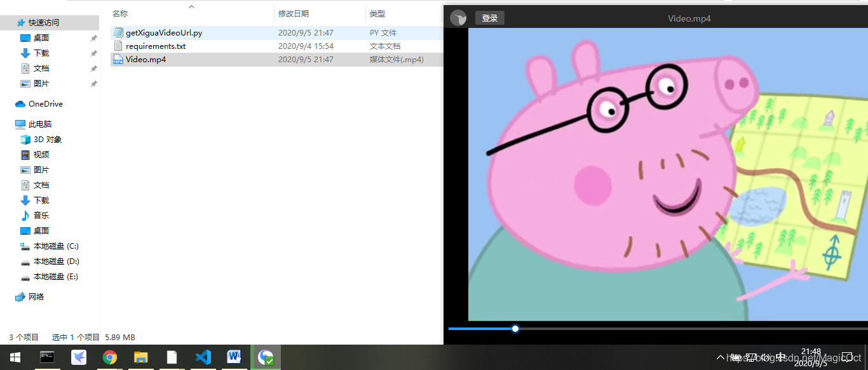Viewport: 868px width, 370px height.
Task: Open the notification center icon
Action: pyautogui.click(x=846, y=357)
